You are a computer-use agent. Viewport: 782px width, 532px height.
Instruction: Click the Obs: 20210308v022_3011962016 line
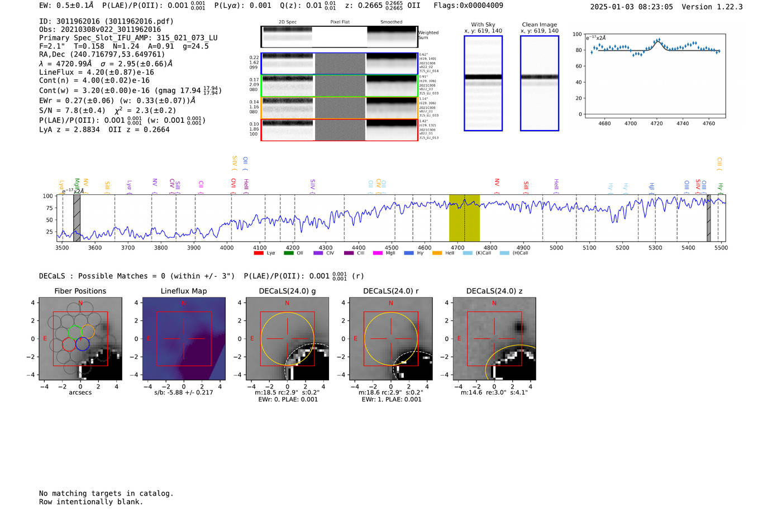pyautogui.click(x=100, y=30)
